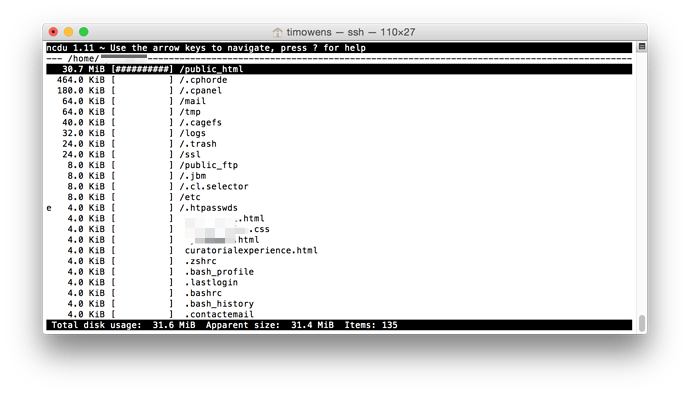Select the /etc directory row

pyautogui.click(x=339, y=197)
